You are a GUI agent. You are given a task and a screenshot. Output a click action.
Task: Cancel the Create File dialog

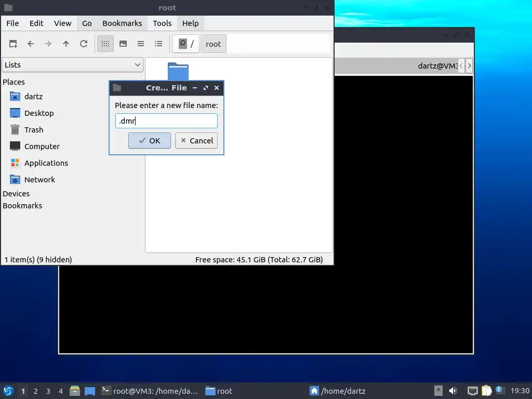[196, 140]
